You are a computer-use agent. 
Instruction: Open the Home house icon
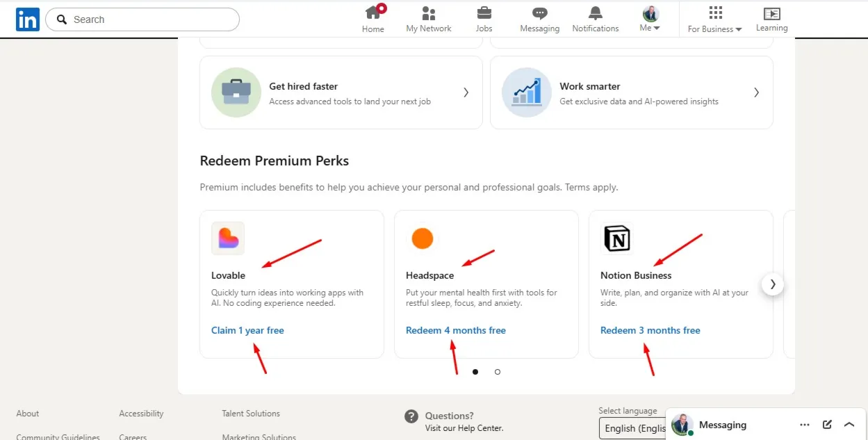click(373, 13)
